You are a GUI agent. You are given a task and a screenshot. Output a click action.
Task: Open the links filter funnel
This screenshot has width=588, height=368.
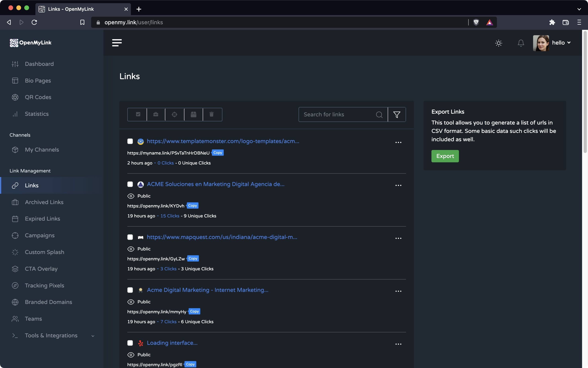[397, 114]
